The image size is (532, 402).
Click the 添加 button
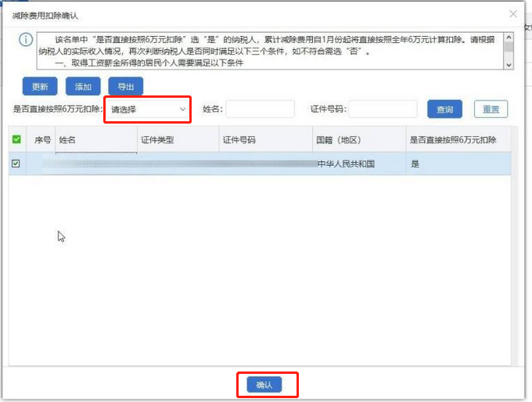coord(83,87)
